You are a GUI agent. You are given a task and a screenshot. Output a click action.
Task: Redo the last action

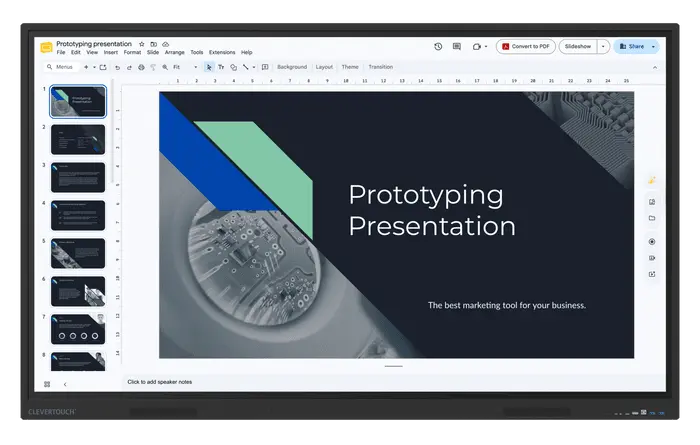click(129, 67)
